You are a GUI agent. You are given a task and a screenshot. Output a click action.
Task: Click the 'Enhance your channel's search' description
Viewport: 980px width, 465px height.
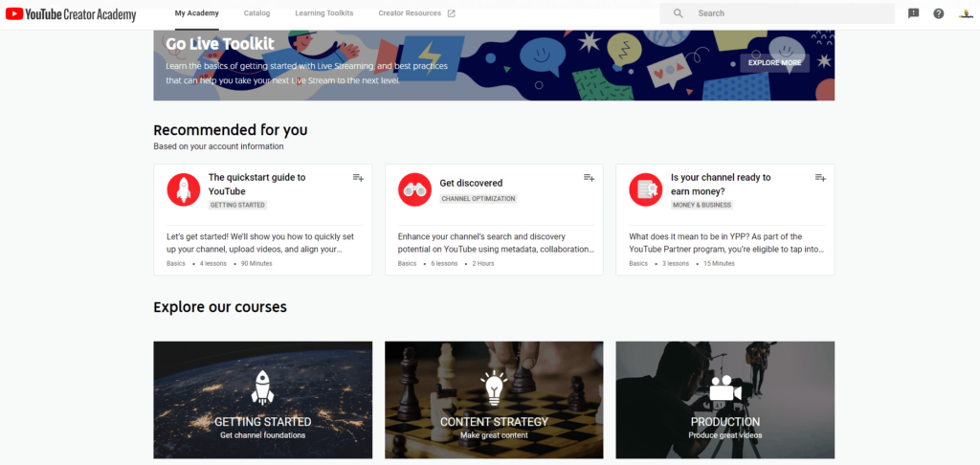click(496, 243)
